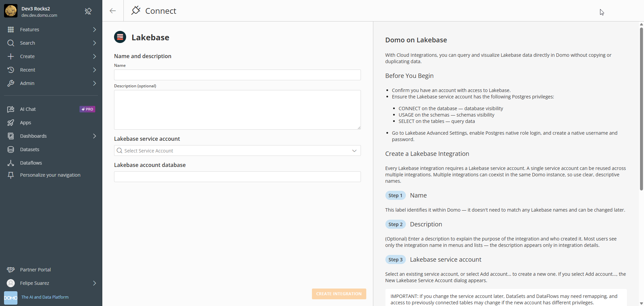This screenshot has width=644, height=306.
Task: Click the Admin wrench icon
Action: coord(11,83)
